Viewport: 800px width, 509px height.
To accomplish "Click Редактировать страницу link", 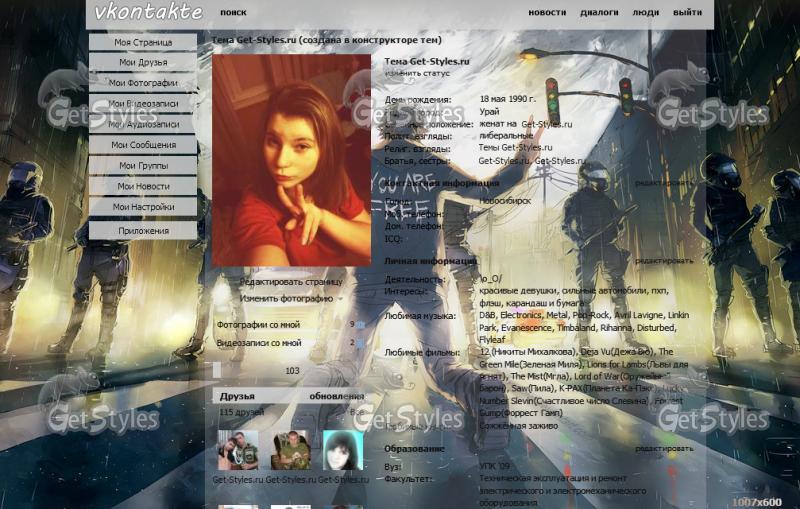I will (x=291, y=282).
